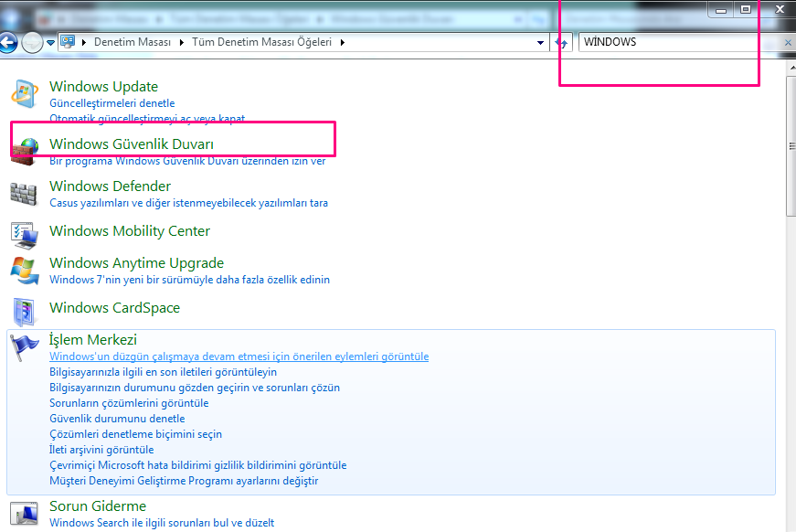This screenshot has width=796, height=532.
Task: Click Sorunların çözümlerini görüntüle
Action: 129,403
